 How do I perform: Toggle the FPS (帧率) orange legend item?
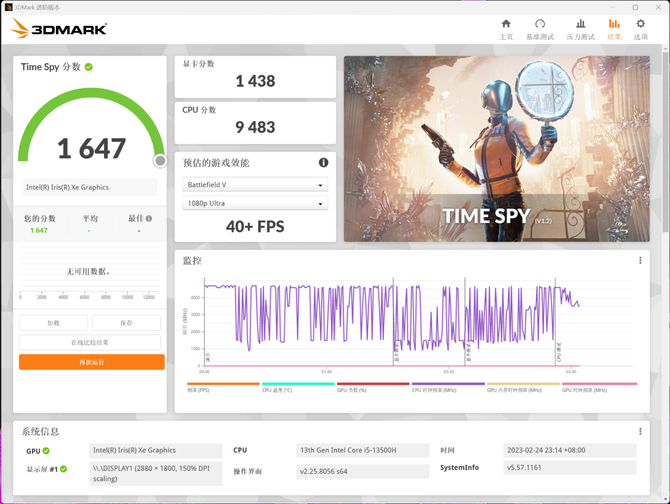(223, 387)
